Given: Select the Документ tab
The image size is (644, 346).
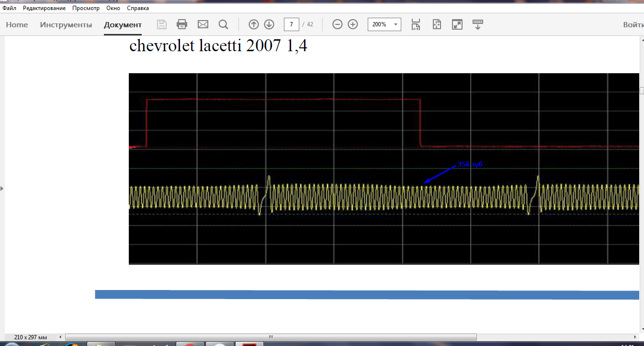Looking at the screenshot, I should 123,25.
